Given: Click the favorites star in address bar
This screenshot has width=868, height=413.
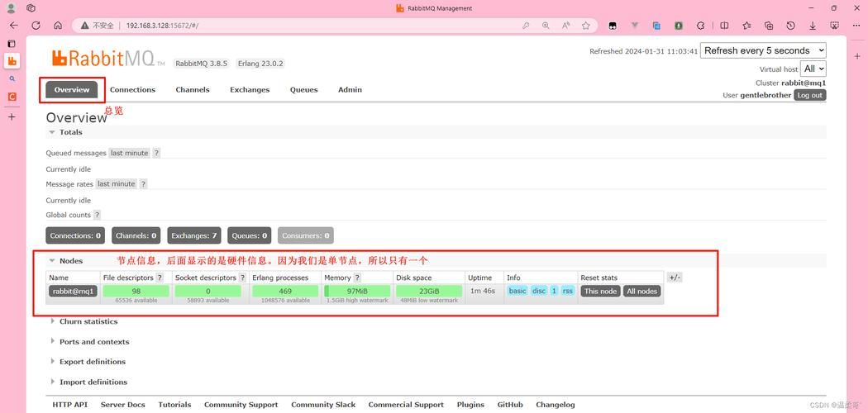Looking at the screenshot, I should coord(586,26).
